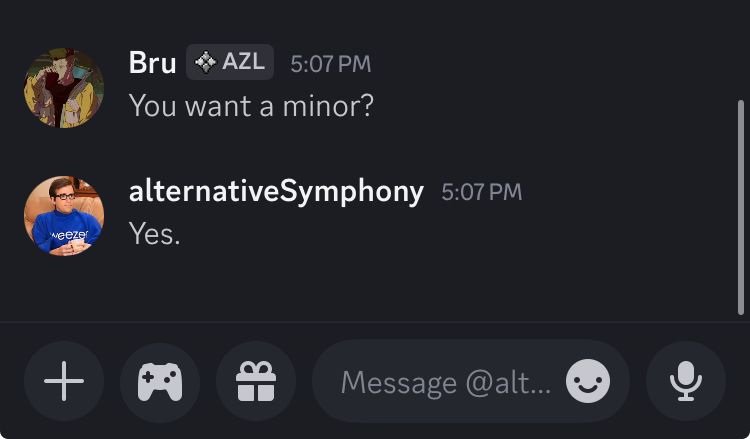The height and width of the screenshot is (439, 750).
Task: Click the AZL tag label text
Action: 243,62
